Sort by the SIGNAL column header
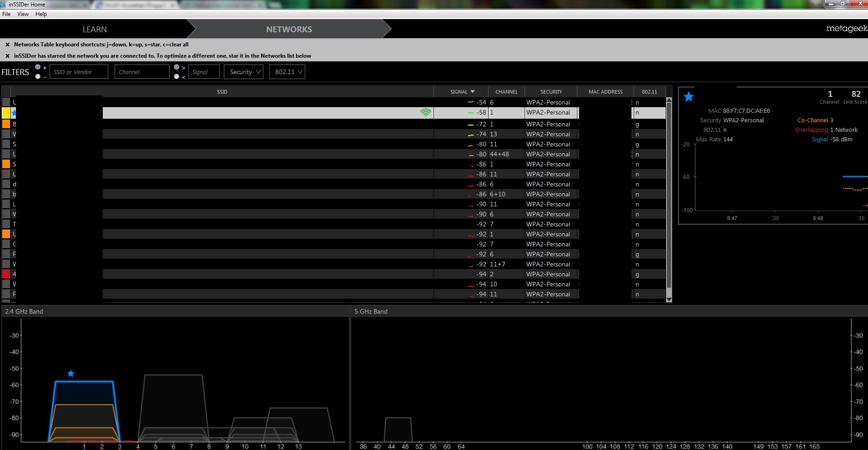The image size is (868, 450). 461,91
